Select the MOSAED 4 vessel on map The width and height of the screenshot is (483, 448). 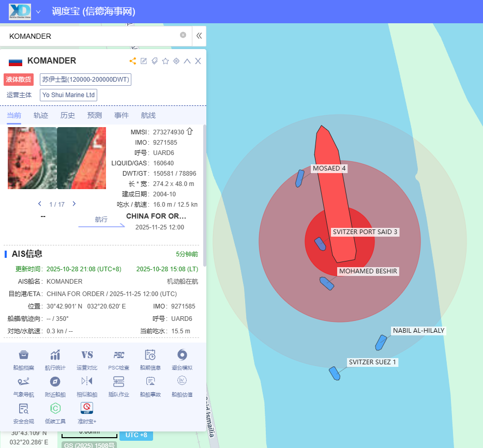[299, 178]
